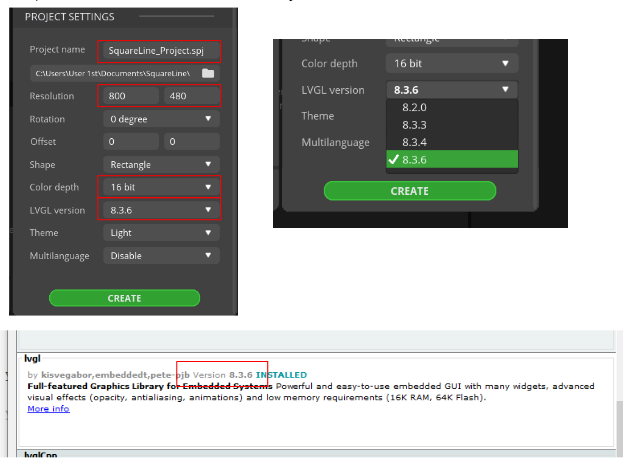Image resolution: width=636 pixels, height=467 pixels.
Task: Click the project path field with C:\Users path
Action: (112, 73)
